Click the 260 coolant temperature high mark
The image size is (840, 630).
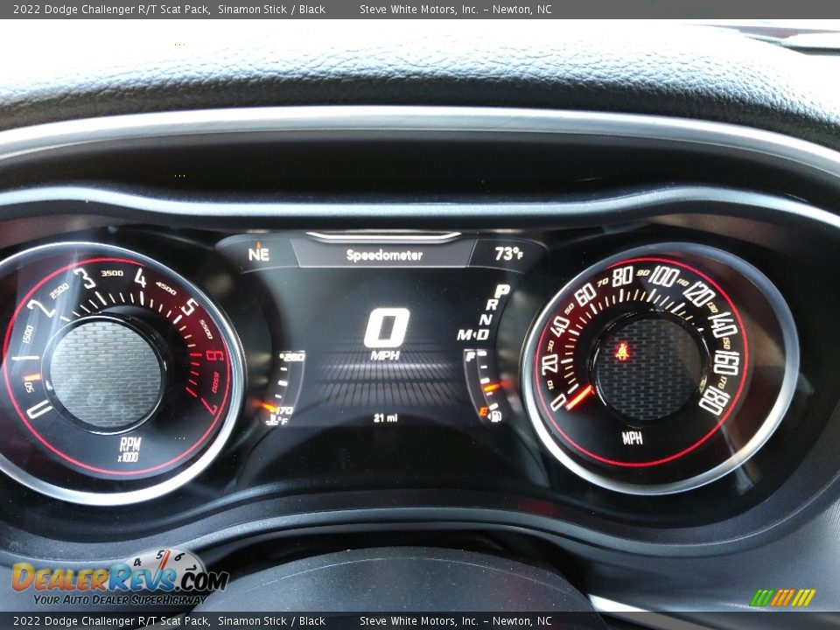click(x=292, y=357)
